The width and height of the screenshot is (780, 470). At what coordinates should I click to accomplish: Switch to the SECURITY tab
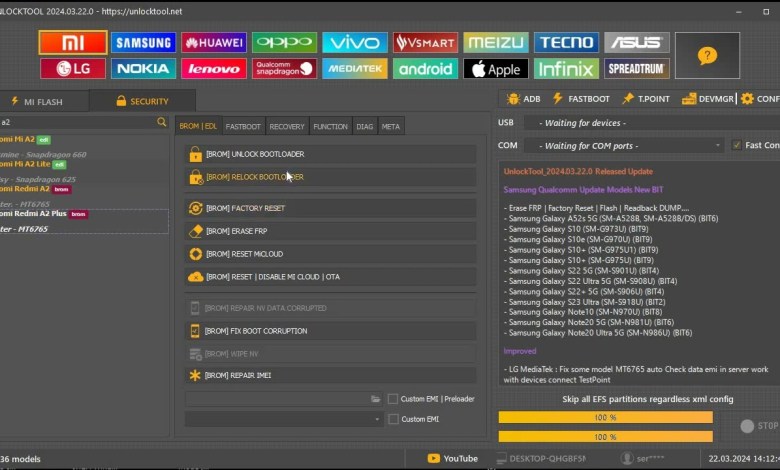[143, 101]
